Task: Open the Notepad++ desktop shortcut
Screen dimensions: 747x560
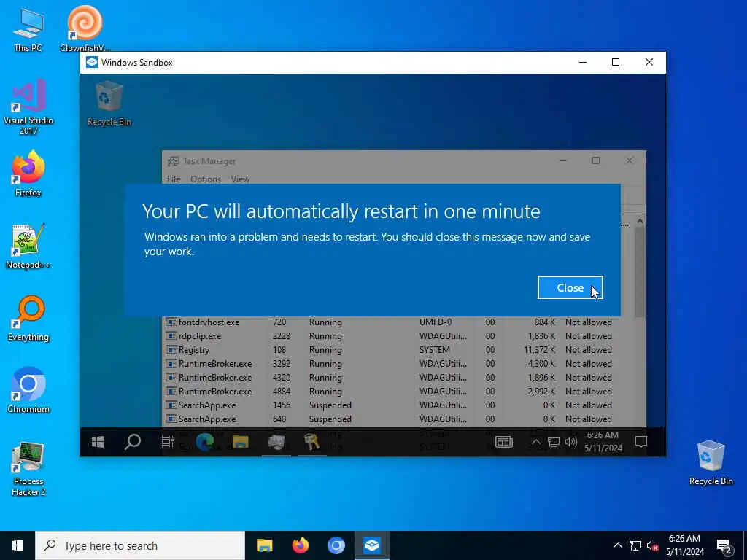Action: point(28,246)
